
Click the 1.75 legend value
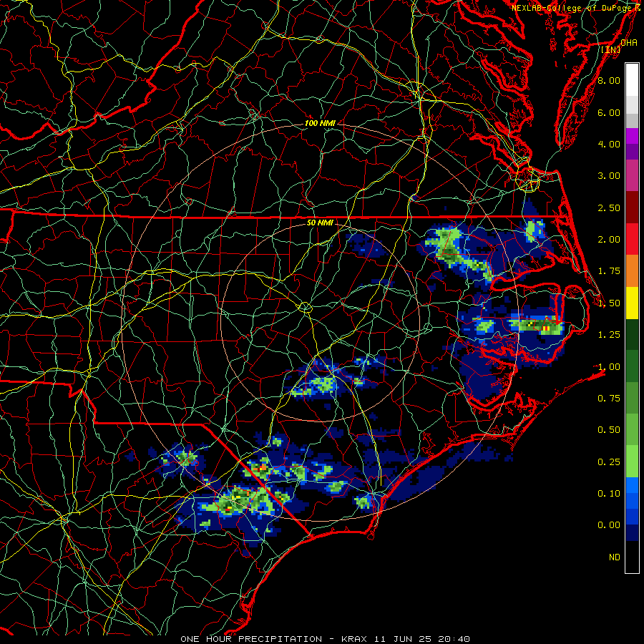pyautogui.click(x=609, y=271)
